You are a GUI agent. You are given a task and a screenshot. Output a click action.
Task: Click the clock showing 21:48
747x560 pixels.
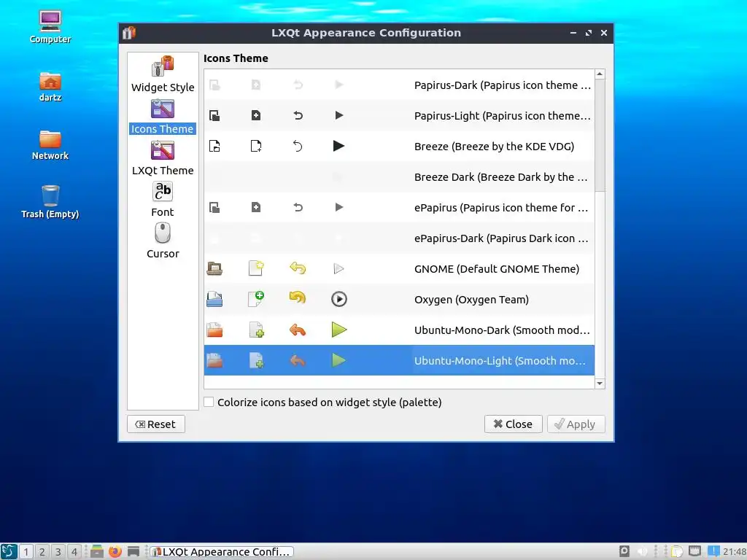tap(734, 551)
